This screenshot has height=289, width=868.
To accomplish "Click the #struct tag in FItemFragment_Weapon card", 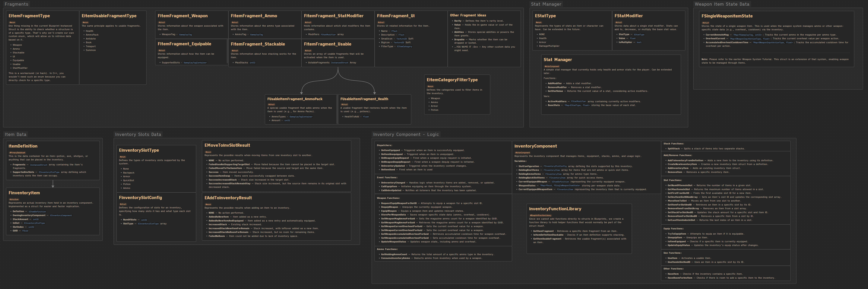I will [161, 22].
